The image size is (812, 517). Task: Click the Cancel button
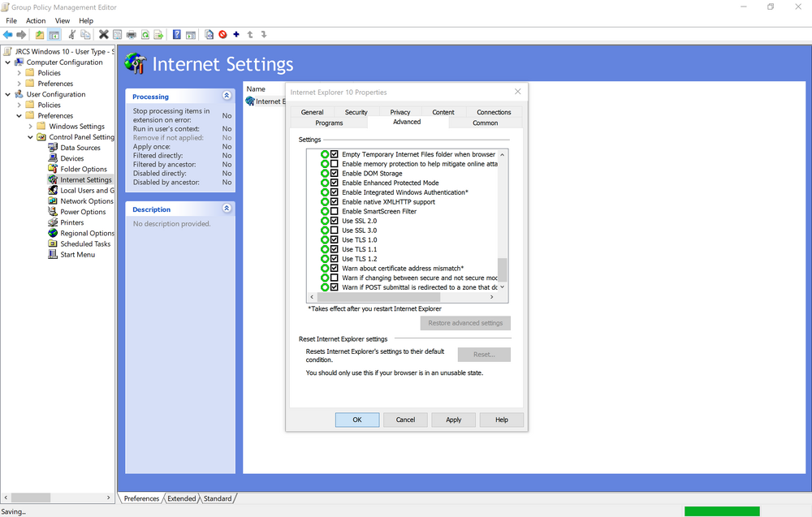point(405,420)
